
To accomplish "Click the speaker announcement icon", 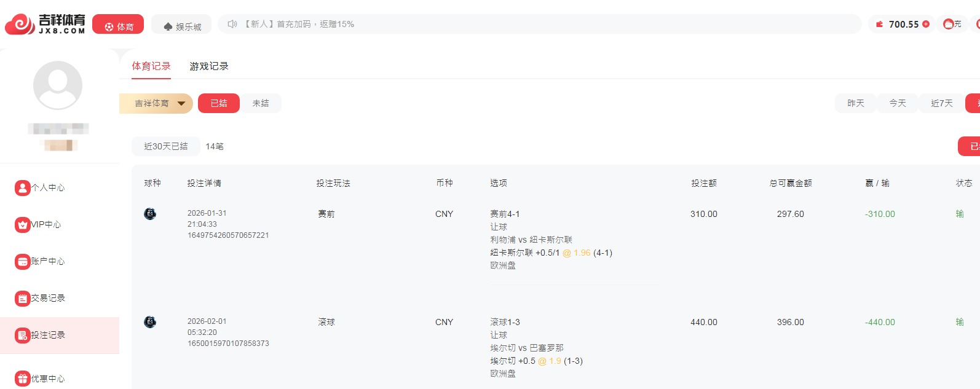I will click(231, 23).
